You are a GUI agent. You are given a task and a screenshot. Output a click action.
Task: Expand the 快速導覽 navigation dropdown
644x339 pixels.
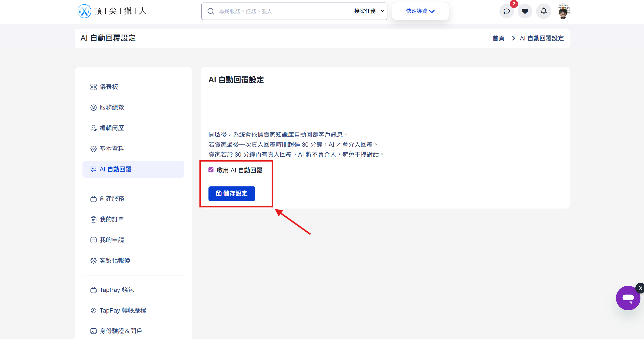pos(420,11)
